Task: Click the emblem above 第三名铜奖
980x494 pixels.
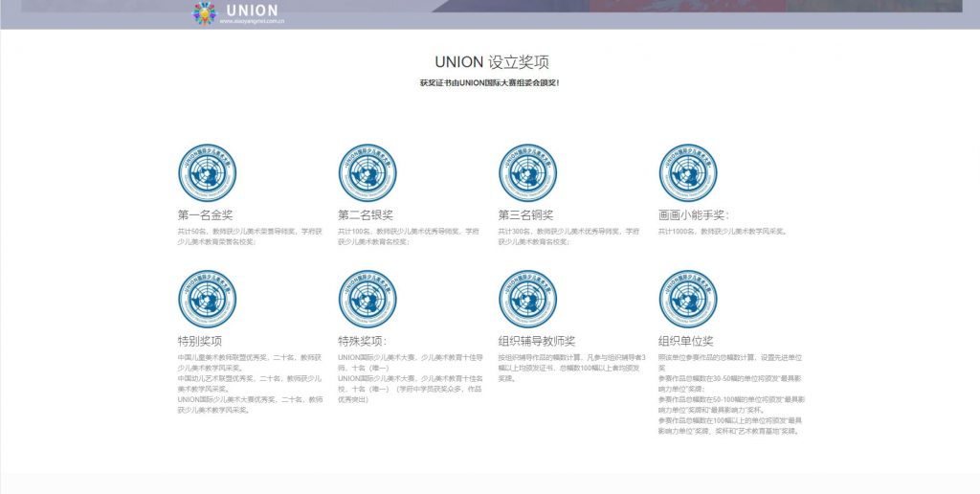Action: [x=527, y=172]
